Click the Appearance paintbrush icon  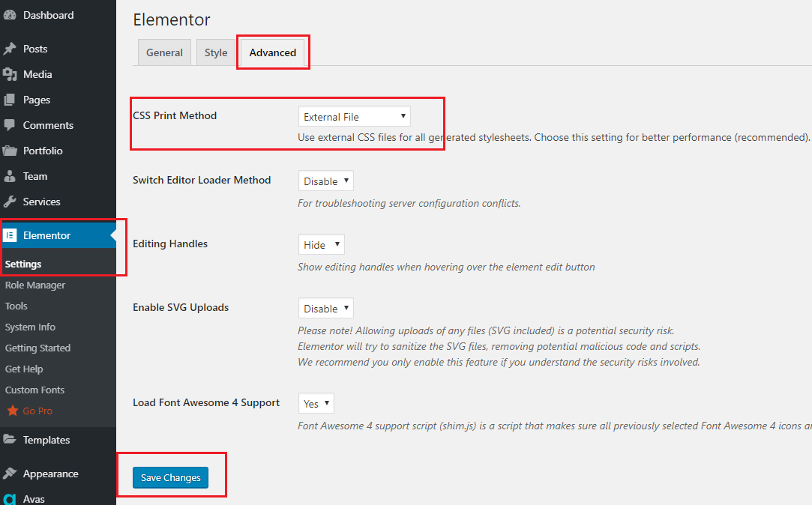coord(10,474)
